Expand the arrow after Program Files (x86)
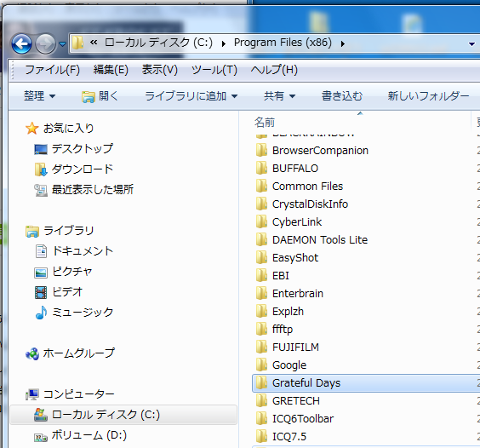The image size is (480, 448). (x=342, y=44)
